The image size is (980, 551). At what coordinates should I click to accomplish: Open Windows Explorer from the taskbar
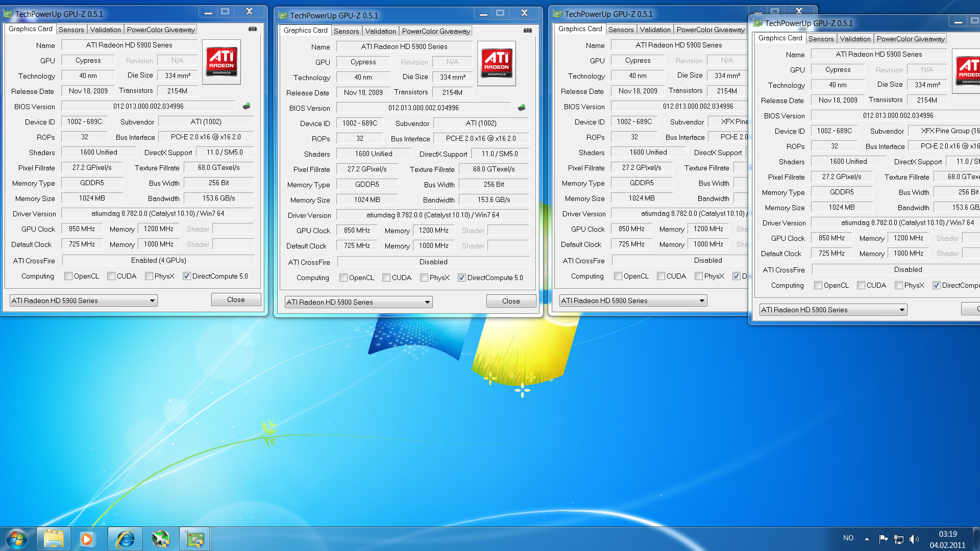[x=54, y=539]
